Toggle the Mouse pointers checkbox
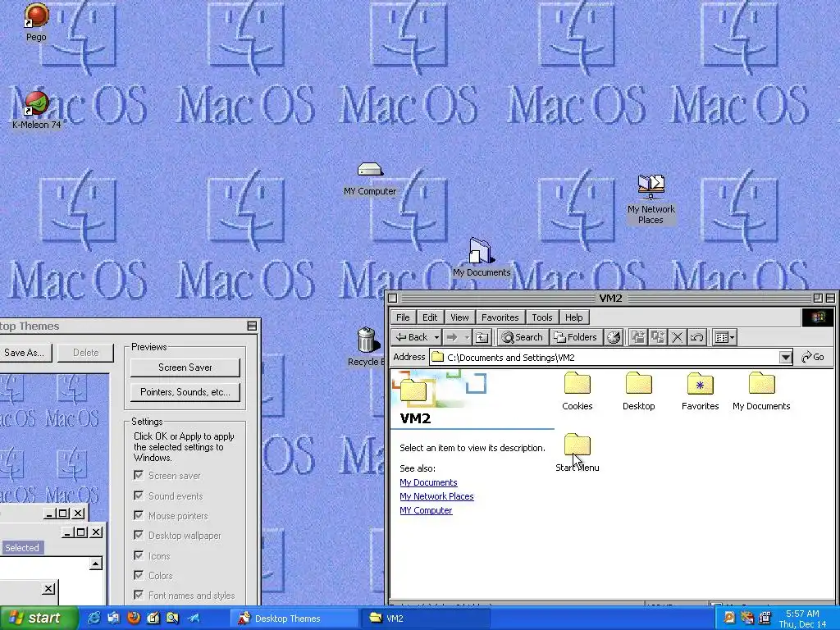Viewport: 840px width, 630px height. (x=139, y=515)
